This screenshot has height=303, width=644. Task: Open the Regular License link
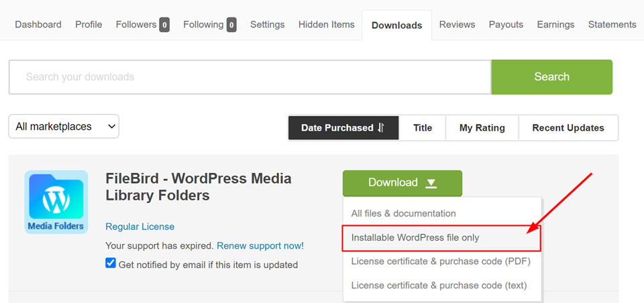click(140, 227)
